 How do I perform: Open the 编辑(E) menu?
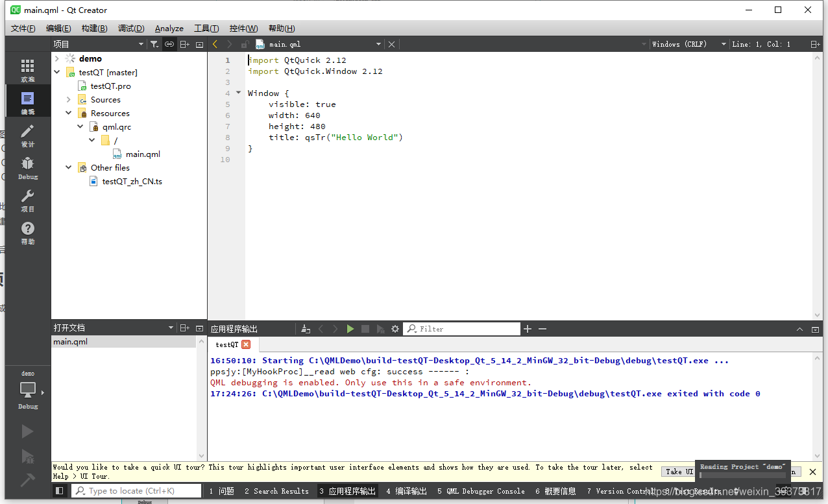point(58,29)
